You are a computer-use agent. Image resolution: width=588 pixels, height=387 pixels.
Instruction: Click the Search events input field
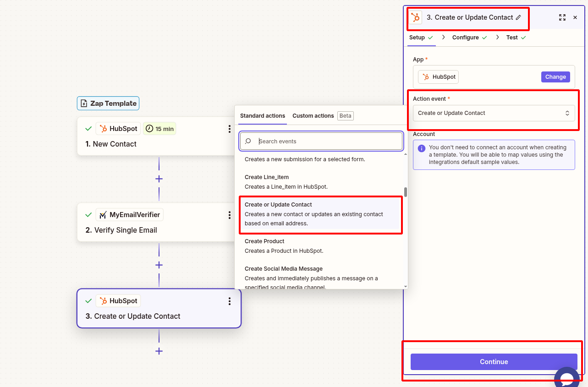(x=321, y=141)
